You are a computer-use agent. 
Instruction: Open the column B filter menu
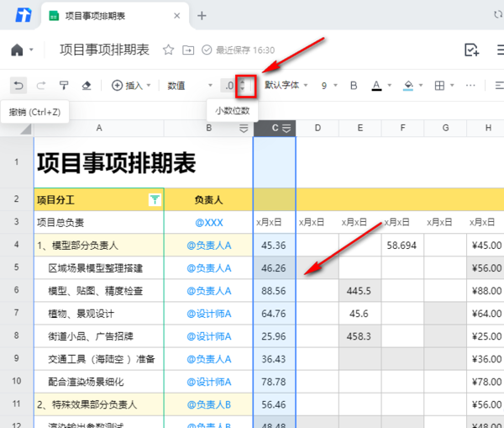point(244,128)
